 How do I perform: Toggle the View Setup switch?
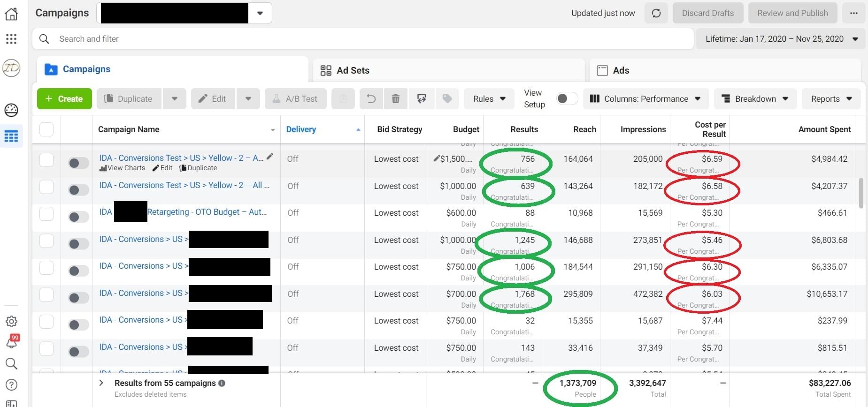567,98
